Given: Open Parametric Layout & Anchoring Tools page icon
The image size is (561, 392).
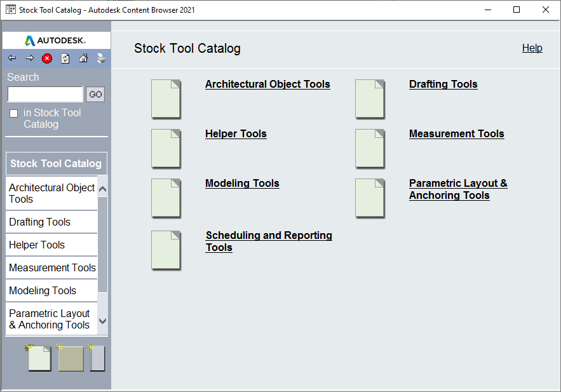Looking at the screenshot, I should 370,198.
